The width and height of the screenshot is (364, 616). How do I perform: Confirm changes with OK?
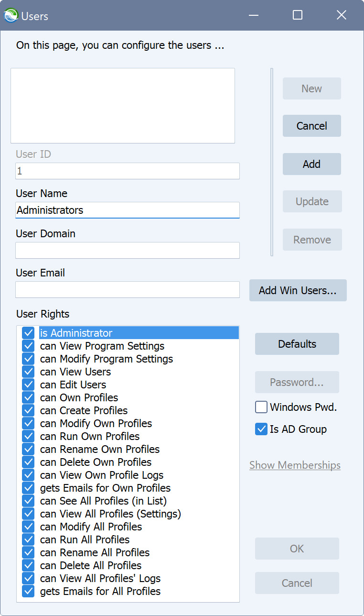297,549
